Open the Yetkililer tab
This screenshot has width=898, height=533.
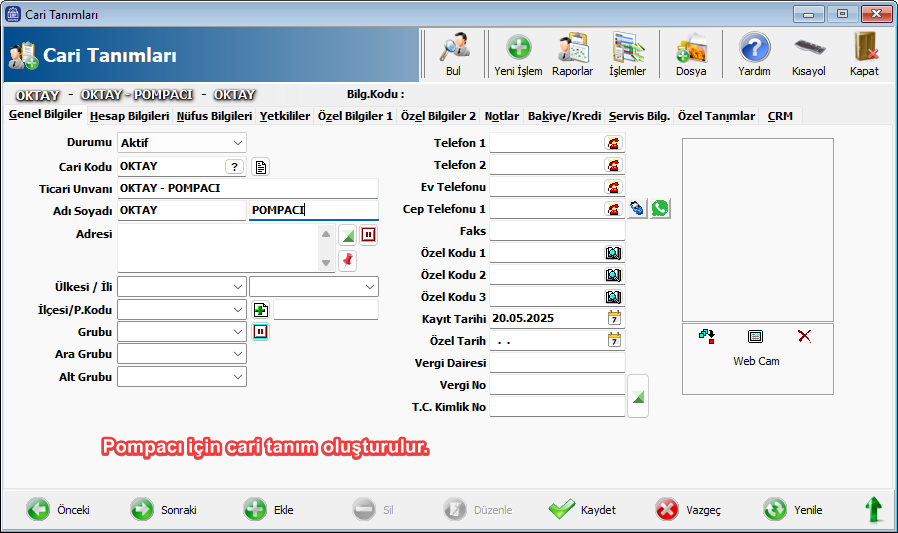click(285, 116)
